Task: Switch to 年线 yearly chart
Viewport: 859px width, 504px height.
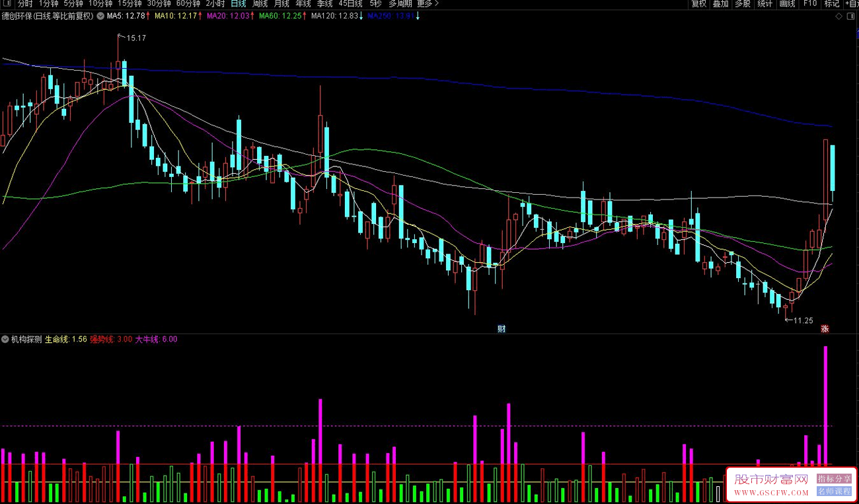Action: pos(303,4)
